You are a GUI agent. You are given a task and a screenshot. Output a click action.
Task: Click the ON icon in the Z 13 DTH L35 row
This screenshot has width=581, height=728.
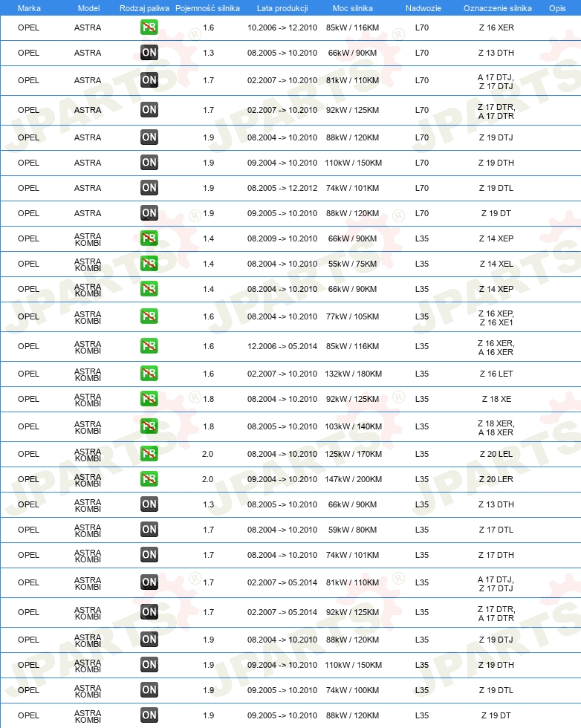click(149, 504)
